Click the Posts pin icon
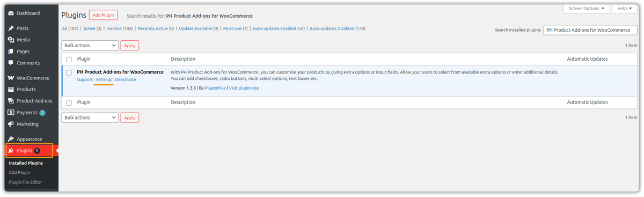644x197 pixels. click(11, 28)
